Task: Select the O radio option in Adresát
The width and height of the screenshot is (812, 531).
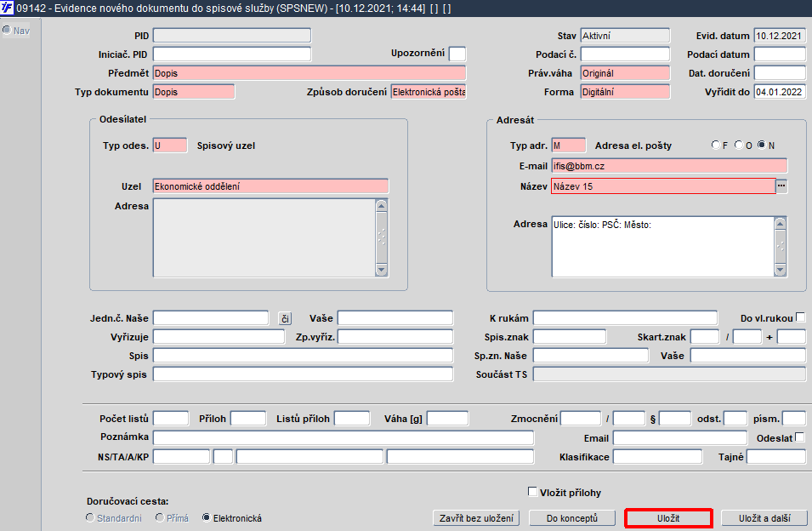Action: tap(739, 145)
